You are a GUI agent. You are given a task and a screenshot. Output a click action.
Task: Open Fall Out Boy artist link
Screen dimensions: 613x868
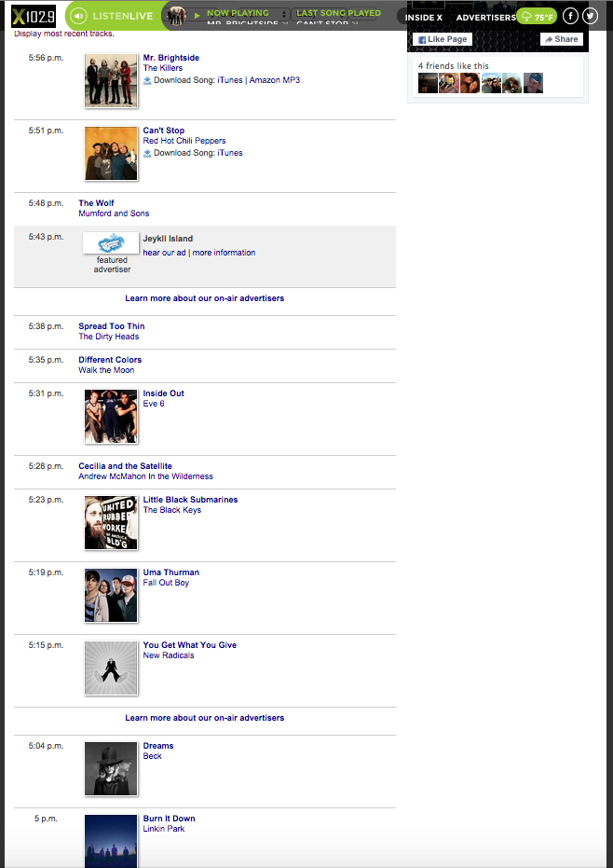point(166,583)
